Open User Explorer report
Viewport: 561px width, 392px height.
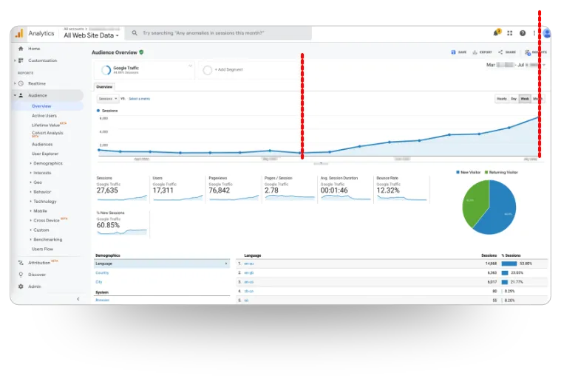[x=45, y=154]
